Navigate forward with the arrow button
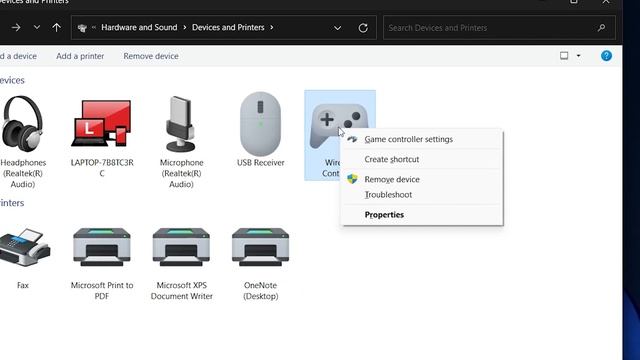Image resolution: width=640 pixels, height=360 pixels. point(16,27)
